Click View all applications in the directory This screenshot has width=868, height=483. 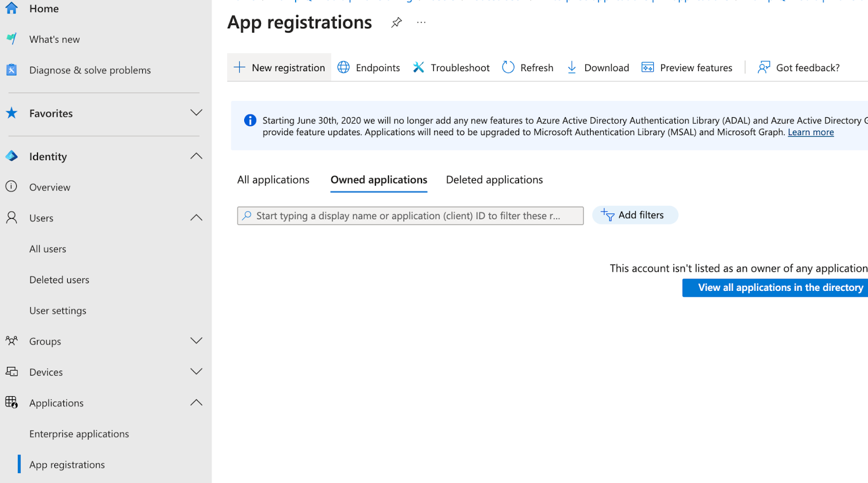pyautogui.click(x=775, y=288)
